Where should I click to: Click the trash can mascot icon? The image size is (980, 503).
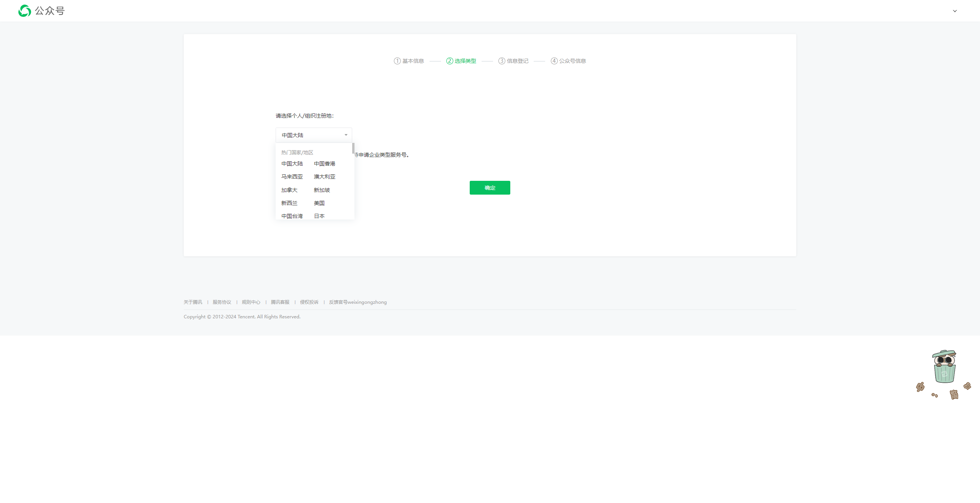tap(944, 367)
